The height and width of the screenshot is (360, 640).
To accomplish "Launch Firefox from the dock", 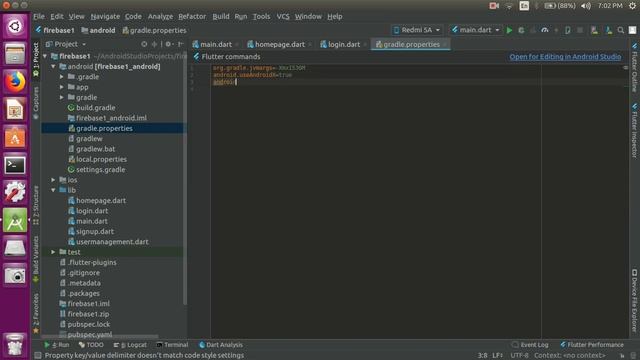I will [x=15, y=82].
